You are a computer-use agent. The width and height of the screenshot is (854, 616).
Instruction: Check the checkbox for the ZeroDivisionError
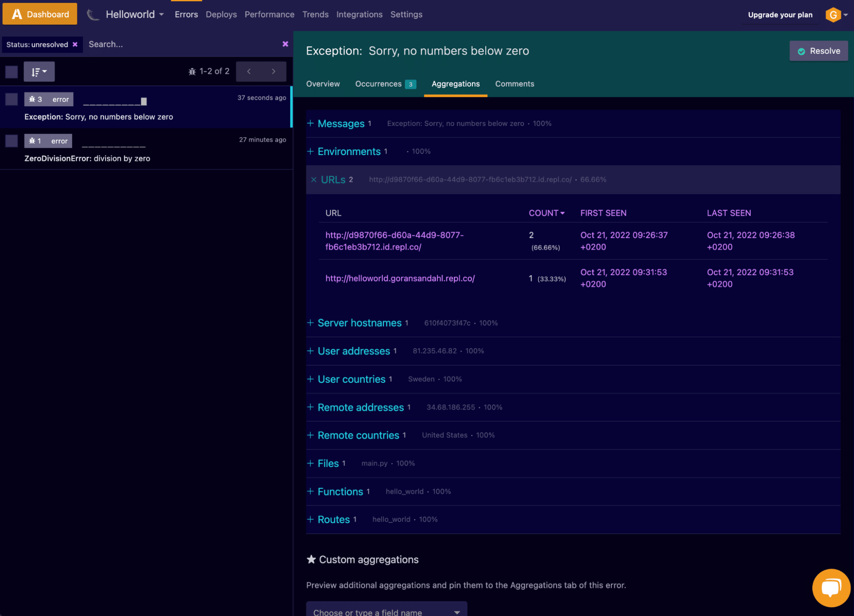(x=12, y=141)
